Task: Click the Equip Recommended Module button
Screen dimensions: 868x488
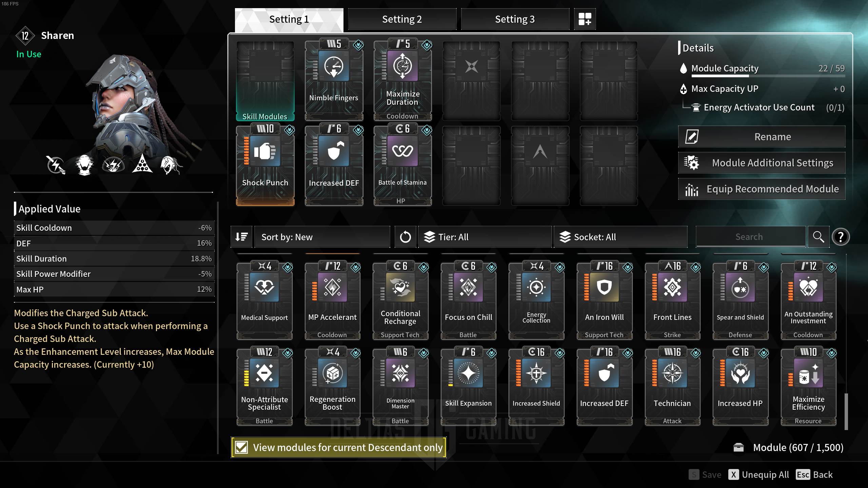Action: [x=762, y=189]
